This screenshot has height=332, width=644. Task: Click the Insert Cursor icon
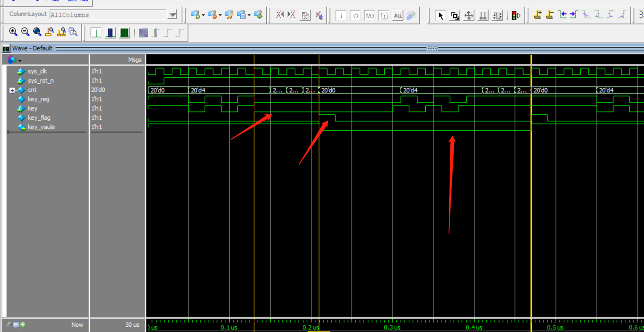[x=537, y=15]
